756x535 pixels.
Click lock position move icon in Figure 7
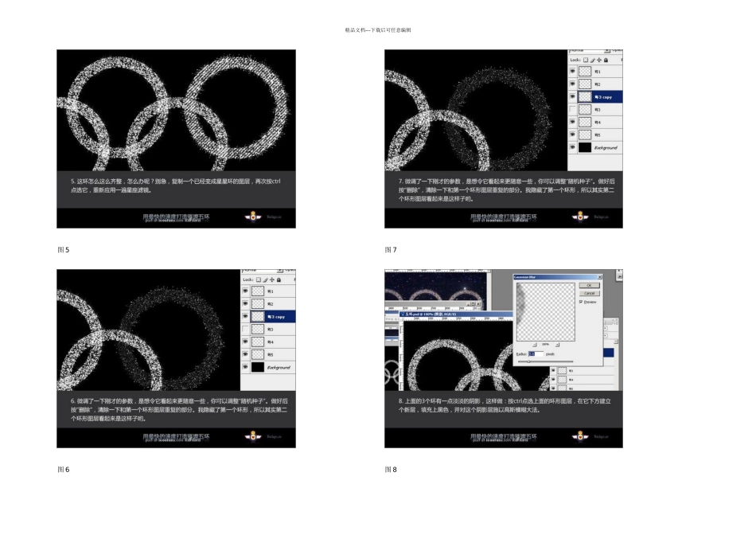(x=599, y=60)
